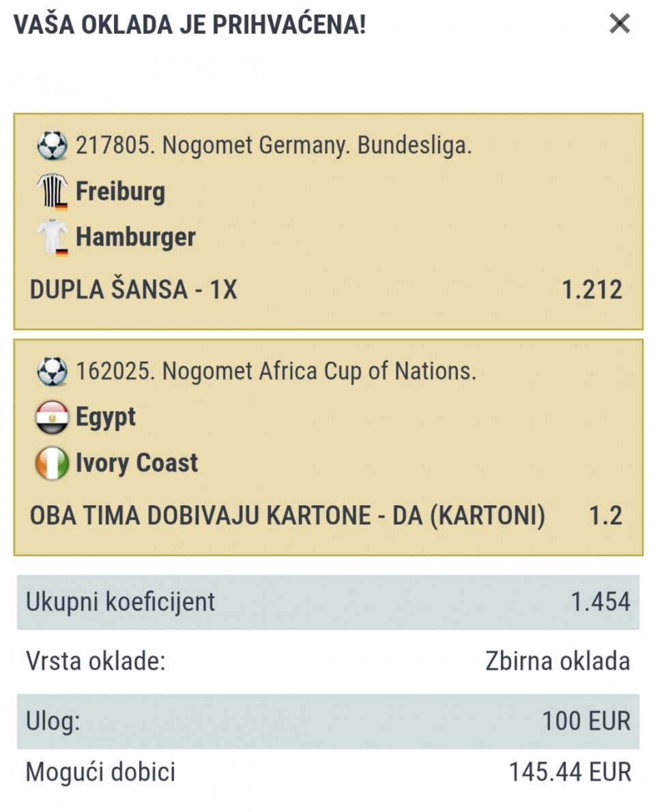This screenshot has width=655, height=812.
Task: Click the Ivory Coast flag icon
Action: 52,463
